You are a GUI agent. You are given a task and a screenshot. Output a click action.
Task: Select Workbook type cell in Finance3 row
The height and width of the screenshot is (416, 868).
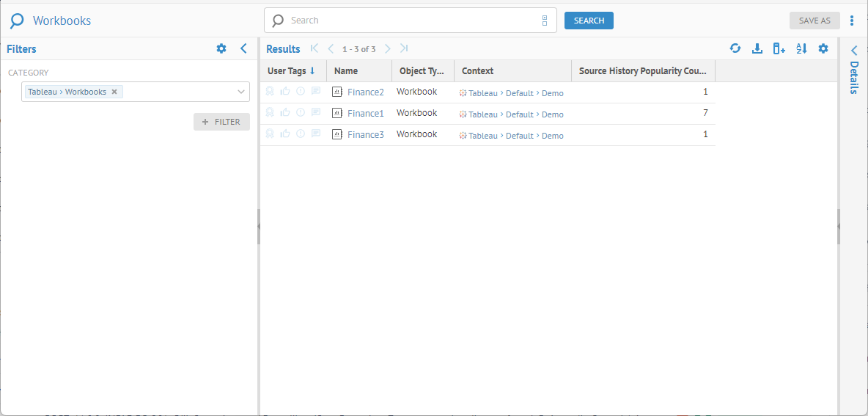pos(417,134)
